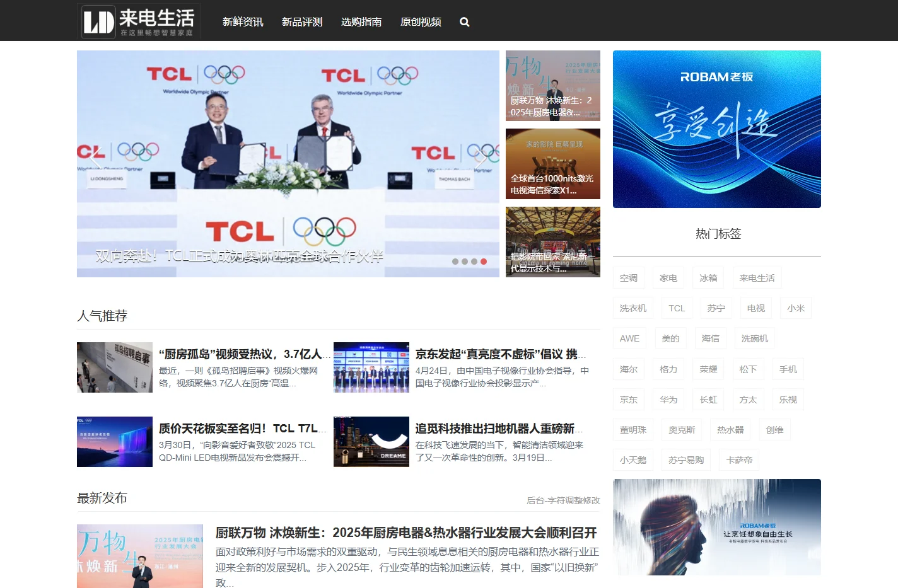Select the third carousel indicator dot
The image size is (898, 588).
coord(474,262)
